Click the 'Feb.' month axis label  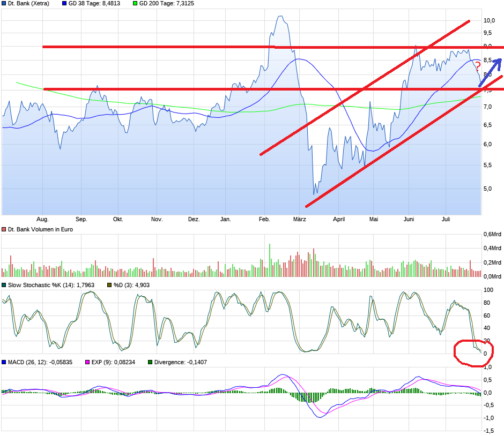(264, 219)
